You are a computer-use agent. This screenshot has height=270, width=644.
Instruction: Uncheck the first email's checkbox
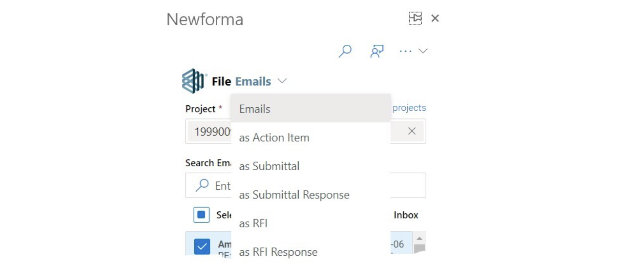202,246
